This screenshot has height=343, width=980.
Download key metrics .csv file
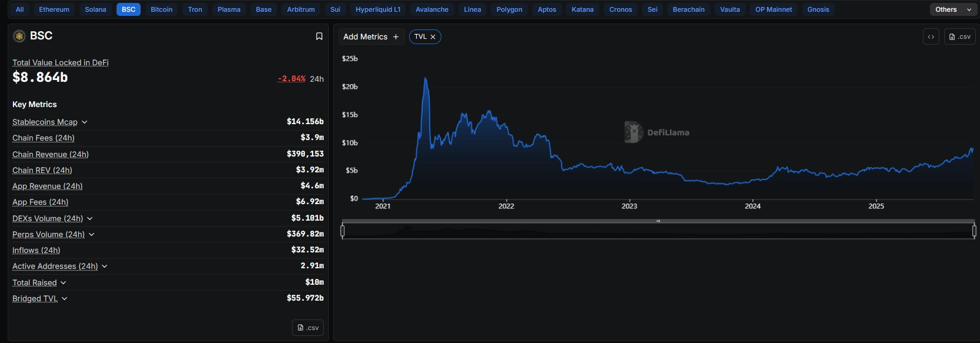point(308,328)
